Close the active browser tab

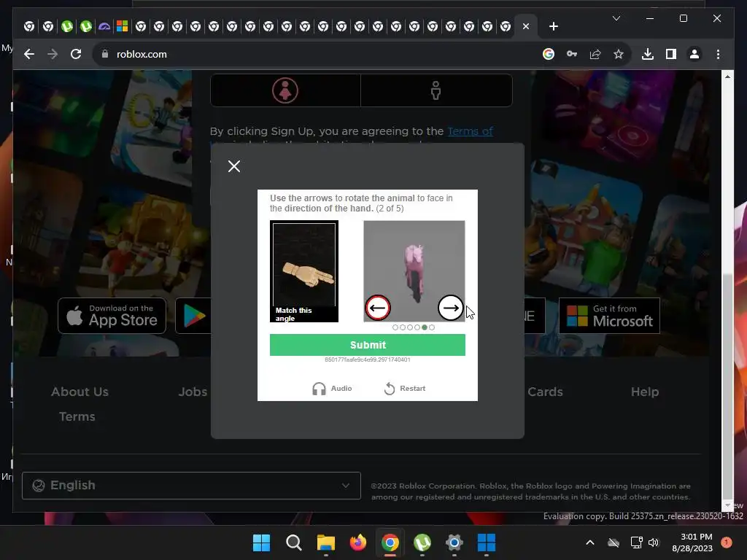tap(526, 26)
